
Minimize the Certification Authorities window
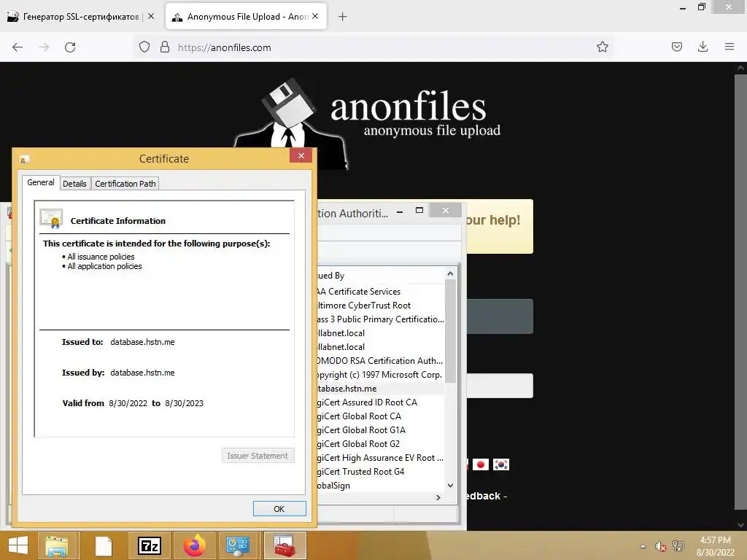tap(400, 211)
